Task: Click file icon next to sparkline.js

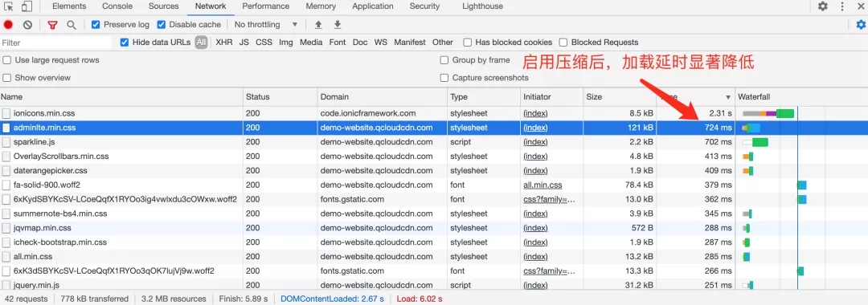Action: (6, 142)
